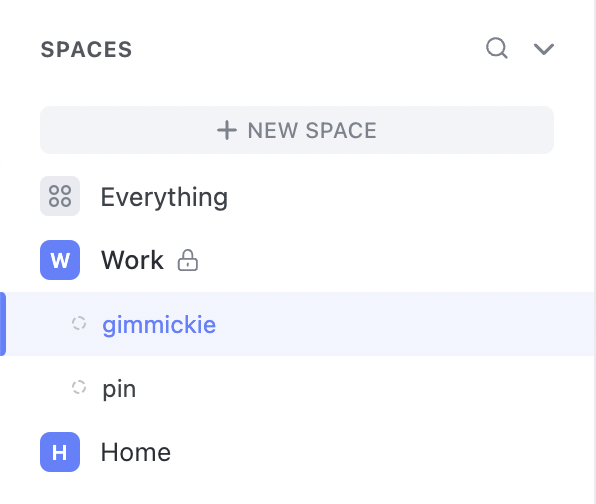Image resolution: width=596 pixels, height=504 pixels.
Task: Open the Spaces search magnifier
Action: [497, 48]
